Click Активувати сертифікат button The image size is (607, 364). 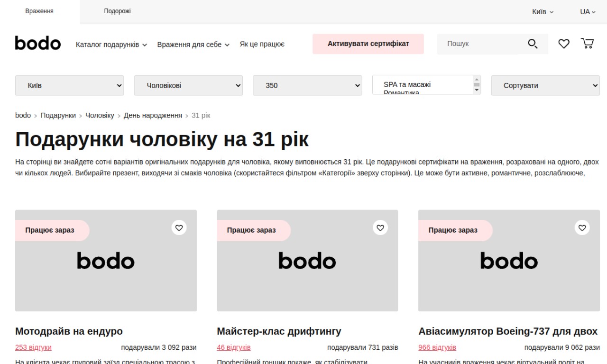[368, 44]
